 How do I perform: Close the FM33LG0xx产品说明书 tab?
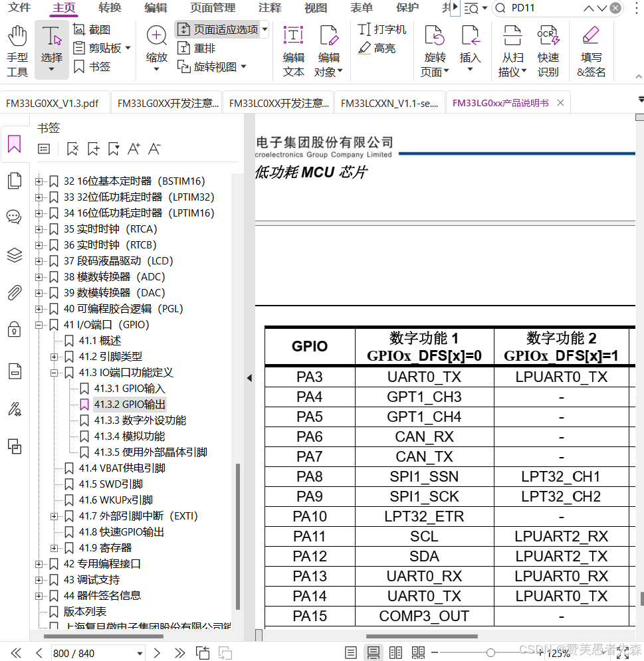[560, 102]
